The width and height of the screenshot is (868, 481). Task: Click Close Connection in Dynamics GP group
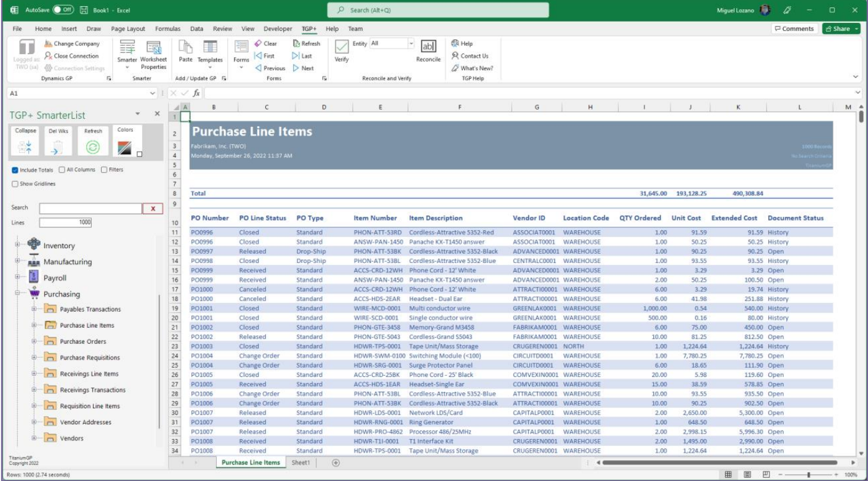[71, 56]
